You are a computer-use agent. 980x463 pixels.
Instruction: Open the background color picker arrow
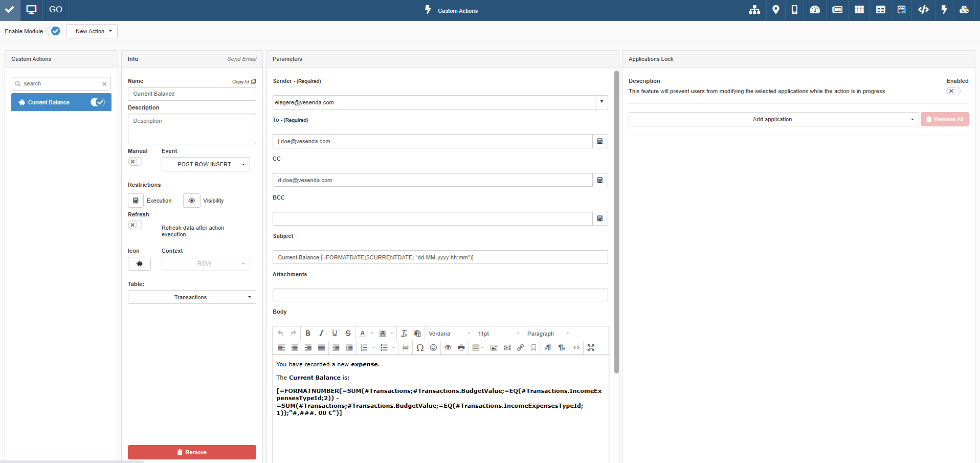392,334
